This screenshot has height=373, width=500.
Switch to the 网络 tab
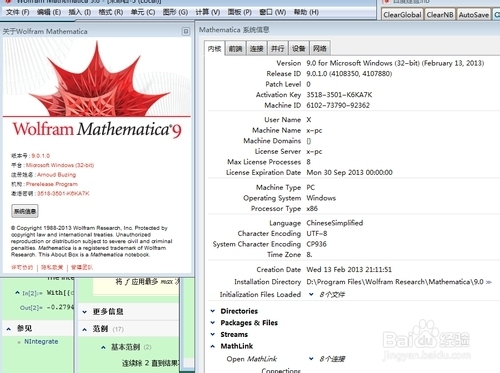tap(320, 49)
